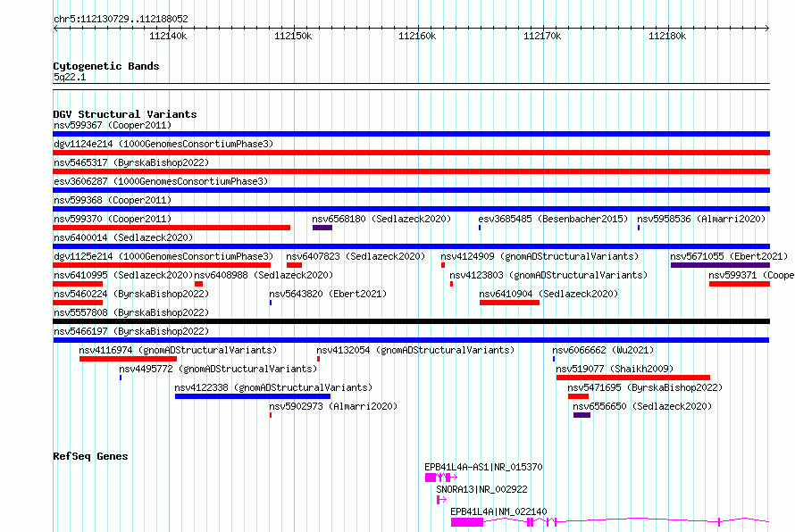
Task: Click the large magenta EPB41L4A exon block
Action: point(467,522)
